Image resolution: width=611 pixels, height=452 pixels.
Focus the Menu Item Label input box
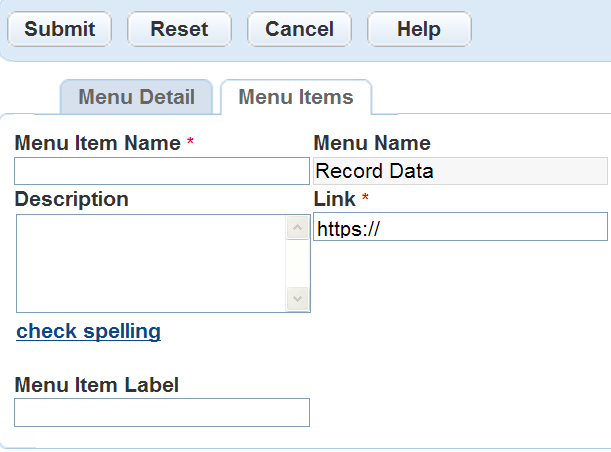(162, 412)
